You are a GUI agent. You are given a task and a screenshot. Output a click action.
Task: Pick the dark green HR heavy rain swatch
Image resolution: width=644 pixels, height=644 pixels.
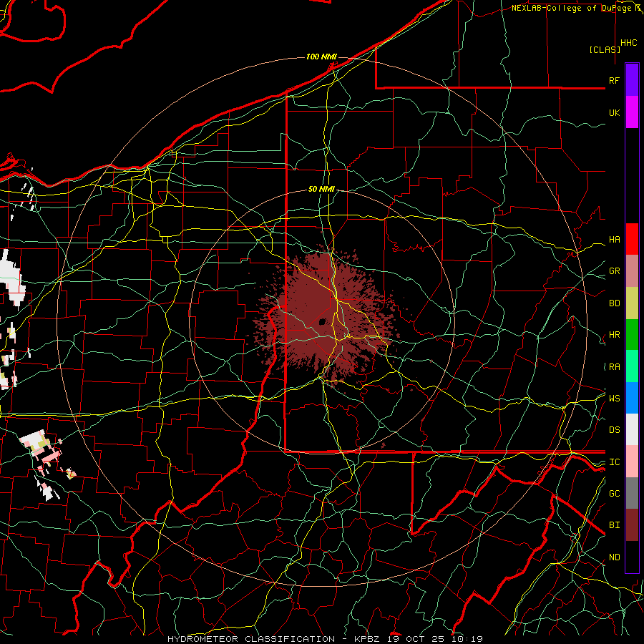click(632, 335)
